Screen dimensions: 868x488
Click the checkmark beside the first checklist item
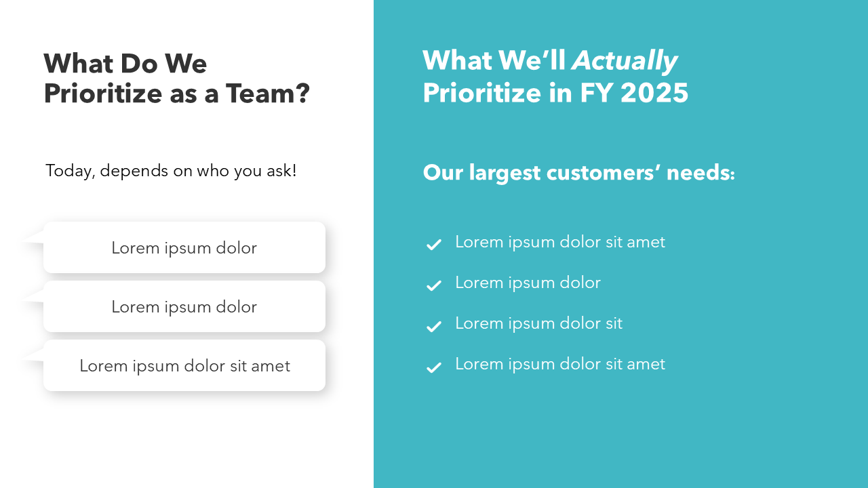[433, 245]
